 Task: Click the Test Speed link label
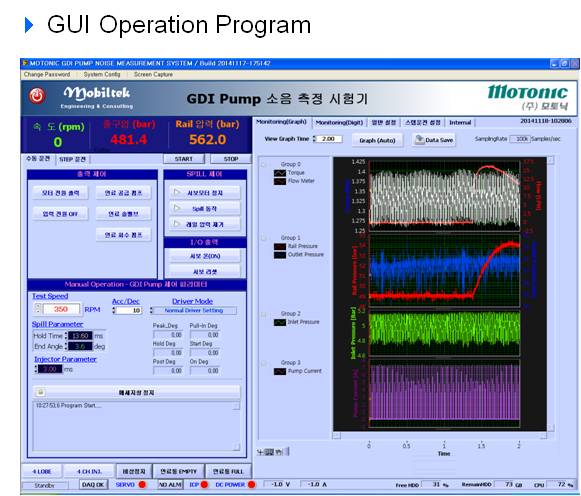(x=50, y=296)
